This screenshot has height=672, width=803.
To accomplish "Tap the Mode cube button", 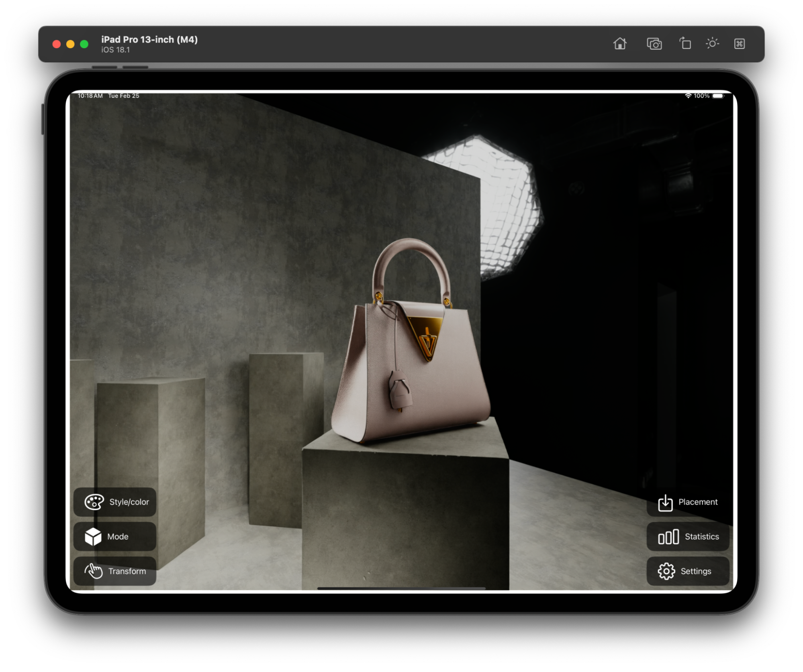I will click(115, 536).
